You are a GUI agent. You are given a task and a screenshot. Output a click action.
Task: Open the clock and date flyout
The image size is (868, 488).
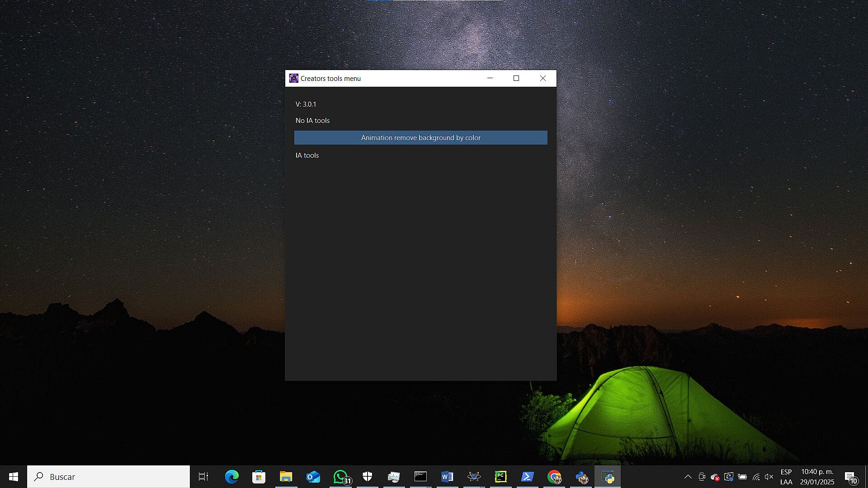817,477
